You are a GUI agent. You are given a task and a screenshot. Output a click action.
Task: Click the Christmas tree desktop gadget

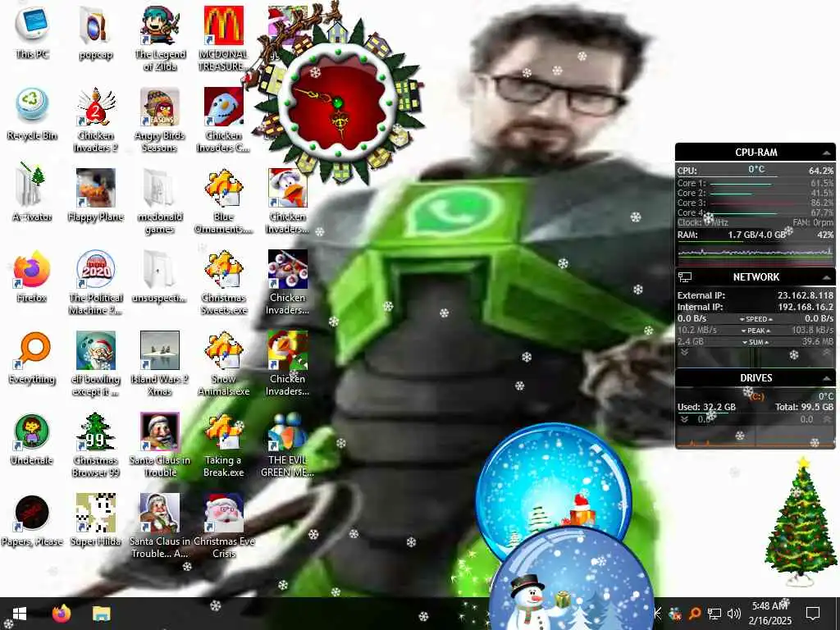801,521
